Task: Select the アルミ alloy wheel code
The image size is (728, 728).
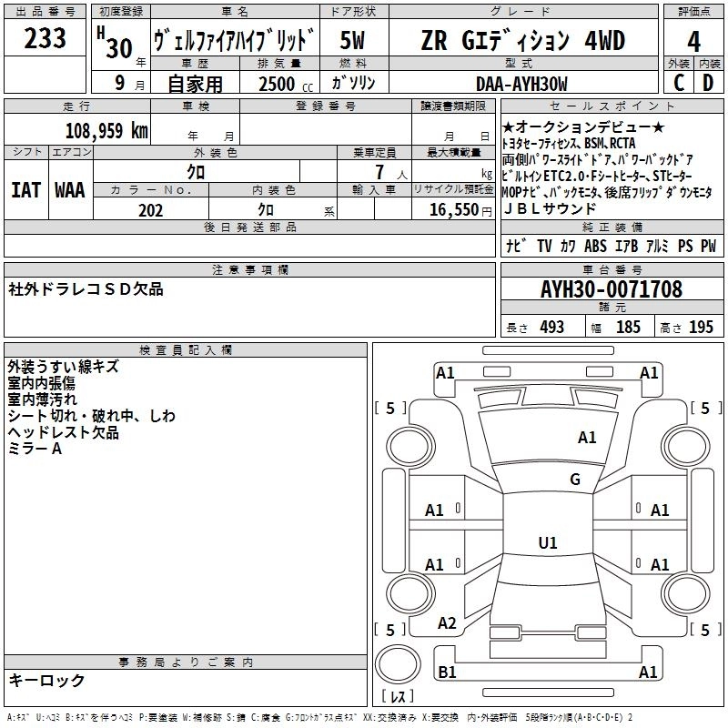Action: [657, 246]
